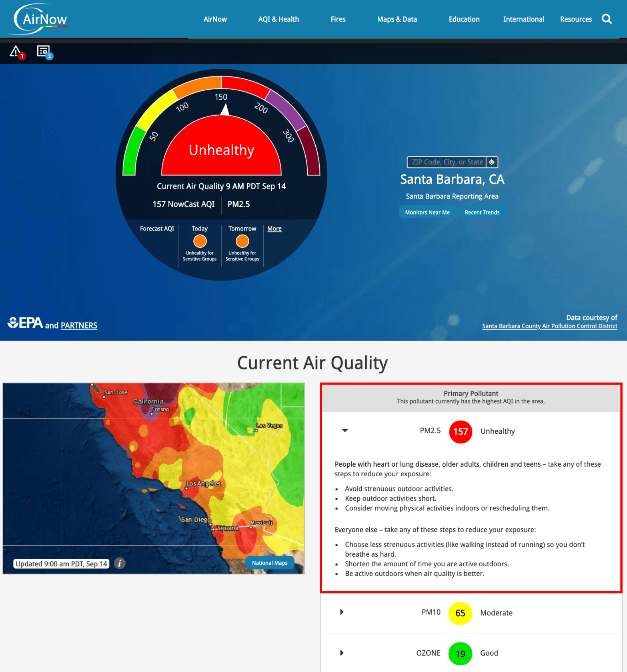Expand the OZONE pollutant row
The image size is (627, 672).
(342, 653)
